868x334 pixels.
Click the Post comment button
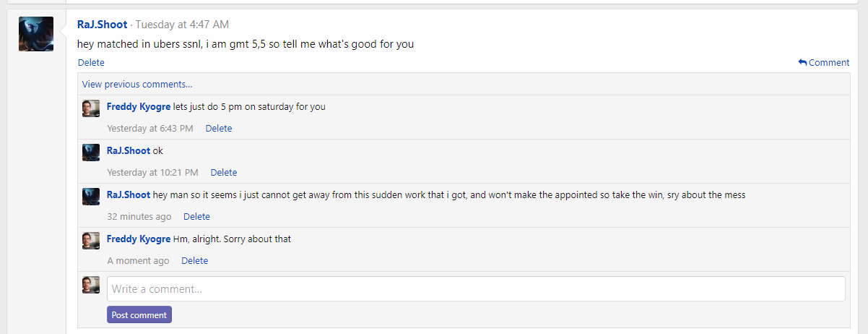139,315
